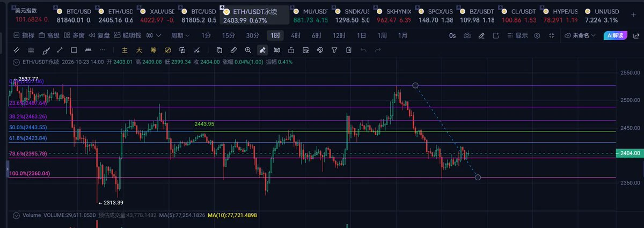This screenshot has height=228, width=644.
Task: Open the 显示 display options
Action: pos(518,35)
